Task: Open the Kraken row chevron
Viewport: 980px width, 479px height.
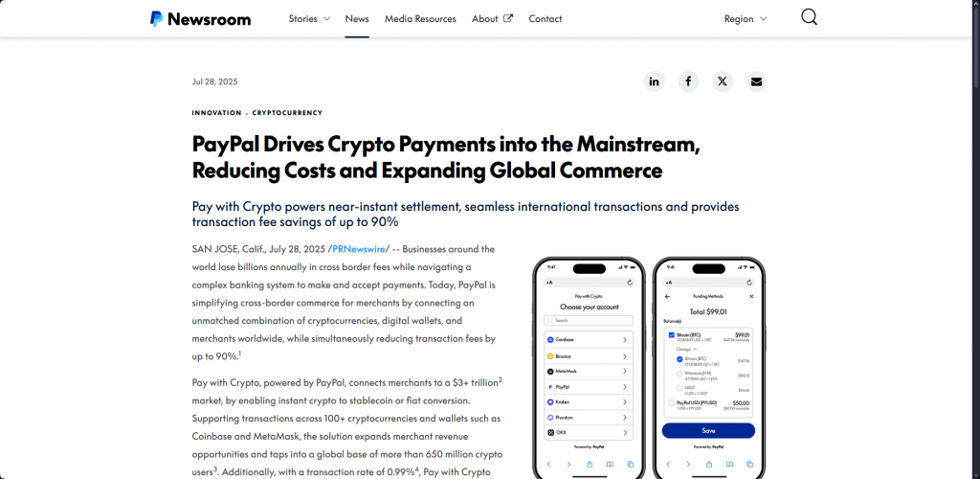Action: point(624,402)
